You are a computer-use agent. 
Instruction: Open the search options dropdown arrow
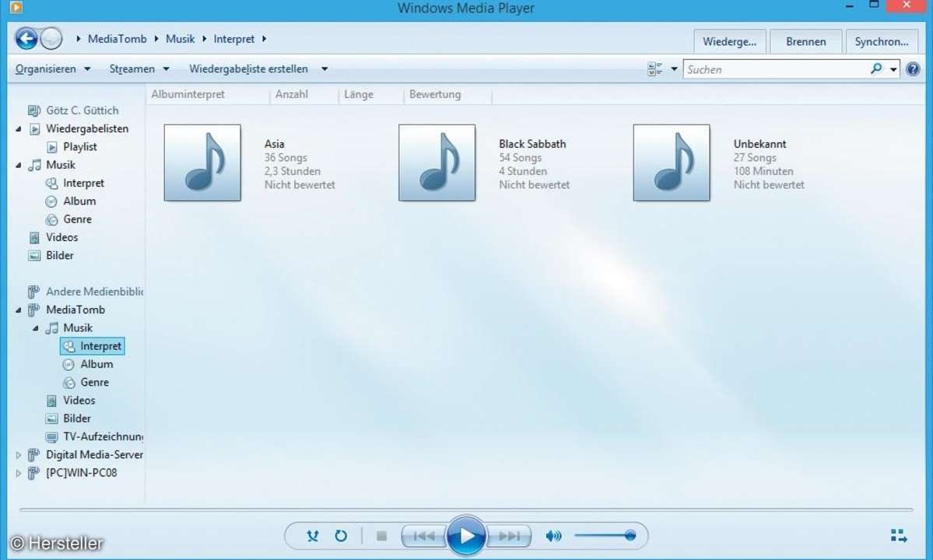coord(893,69)
